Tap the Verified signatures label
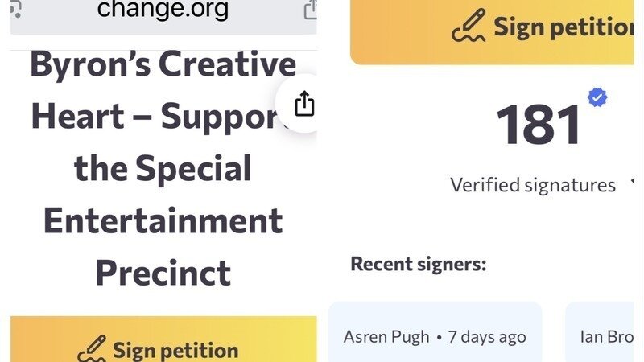644x362 pixels. pos(533,185)
